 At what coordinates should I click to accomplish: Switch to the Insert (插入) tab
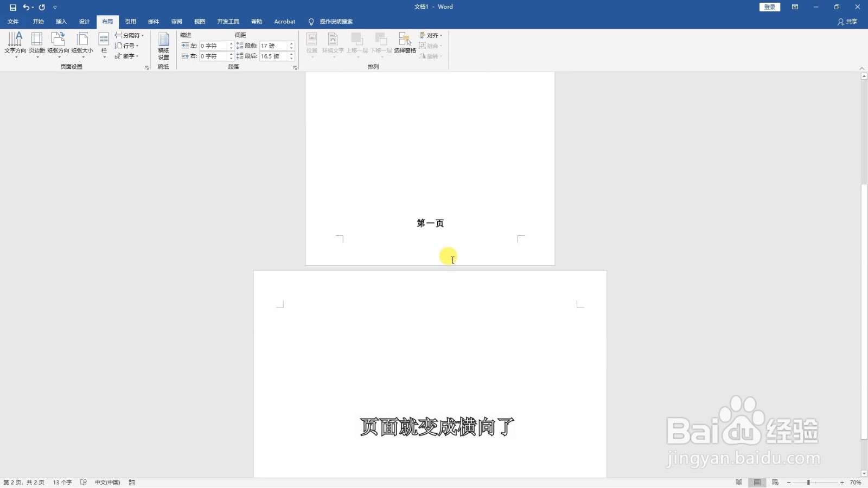coord(61,22)
